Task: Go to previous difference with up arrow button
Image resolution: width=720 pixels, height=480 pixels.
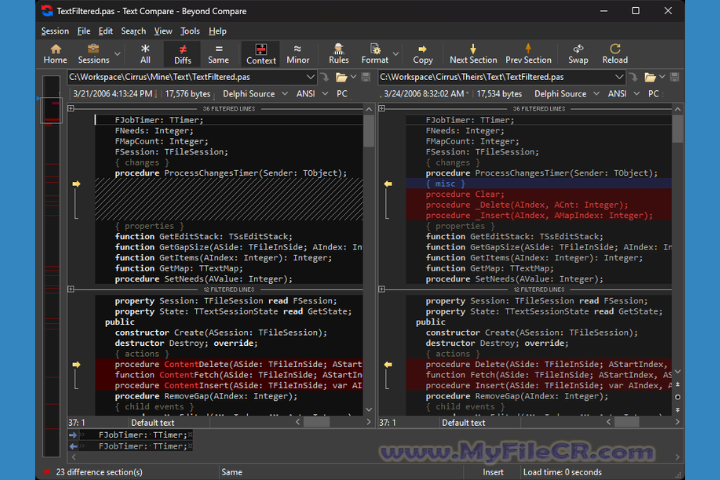Action: [x=678, y=384]
